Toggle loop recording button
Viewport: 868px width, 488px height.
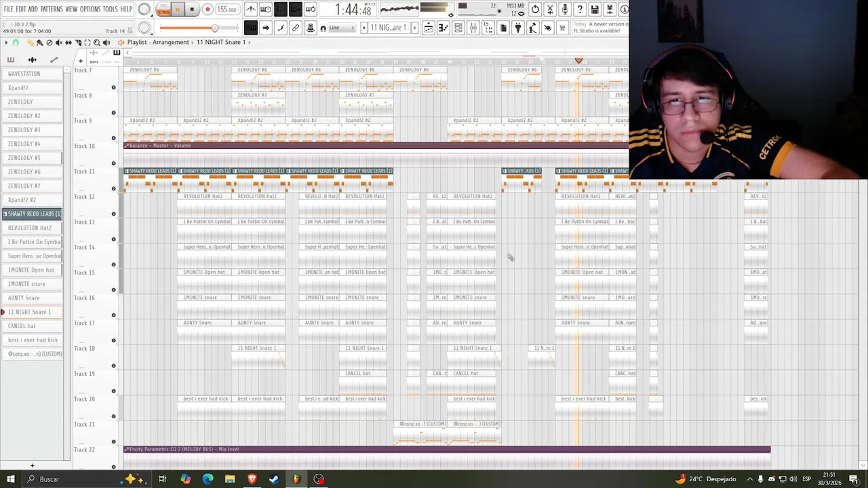click(x=310, y=9)
